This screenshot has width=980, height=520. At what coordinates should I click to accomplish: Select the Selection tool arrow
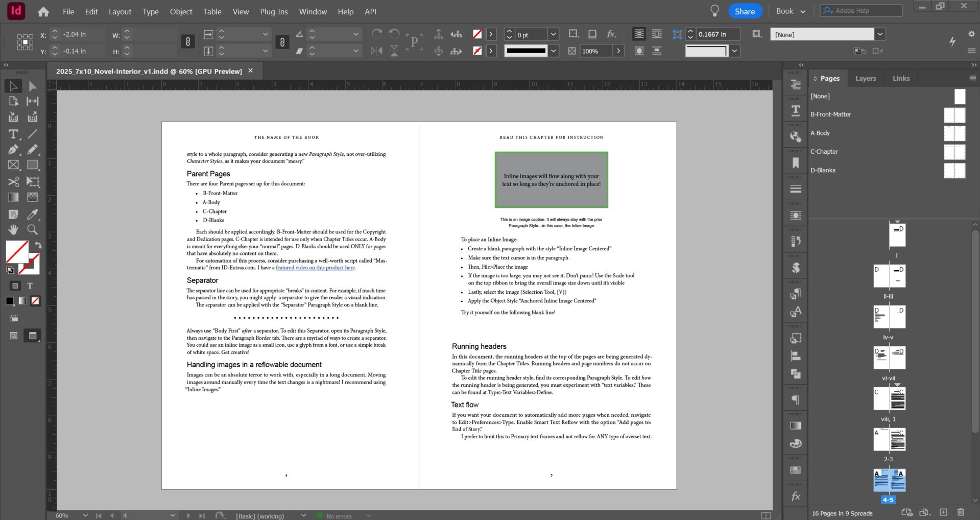pos(14,86)
